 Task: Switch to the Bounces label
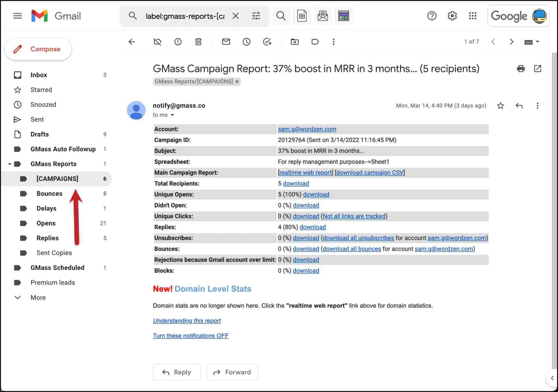click(x=50, y=193)
